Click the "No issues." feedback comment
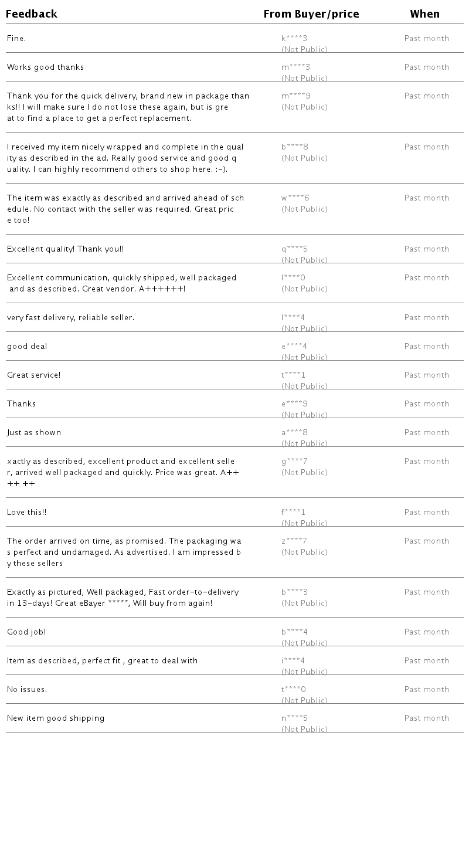This screenshot has width=469, height=868. tap(27, 690)
